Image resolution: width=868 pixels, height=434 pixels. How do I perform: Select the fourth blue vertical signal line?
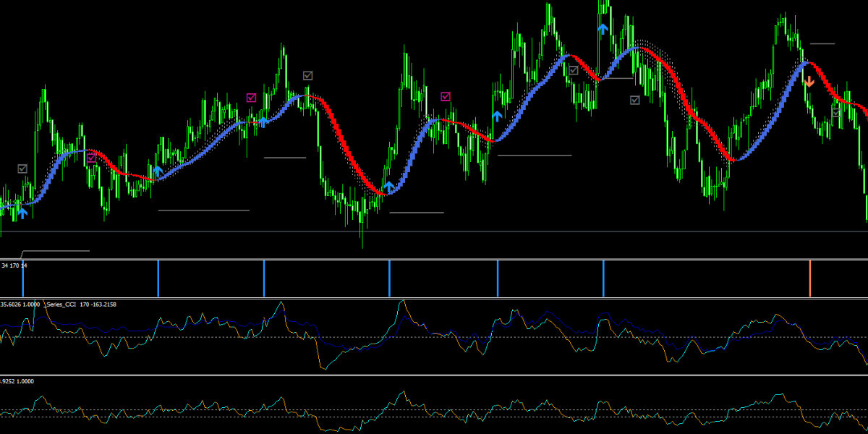(389, 278)
